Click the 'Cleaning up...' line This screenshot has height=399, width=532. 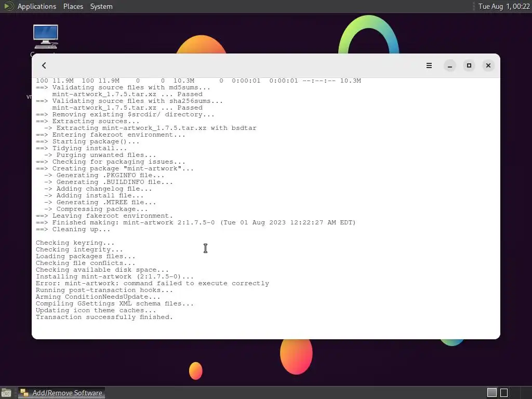click(x=73, y=229)
